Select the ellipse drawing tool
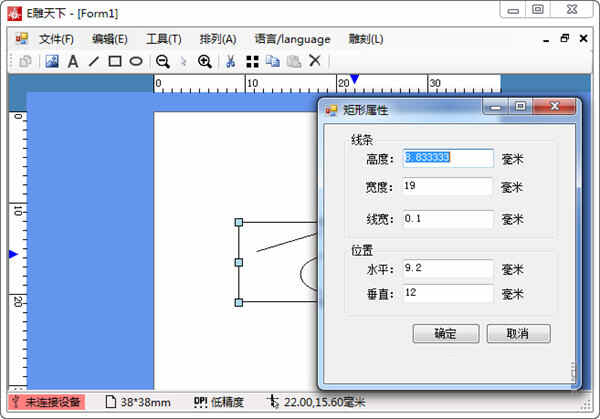Image resolution: width=600 pixels, height=419 pixels. (x=136, y=61)
